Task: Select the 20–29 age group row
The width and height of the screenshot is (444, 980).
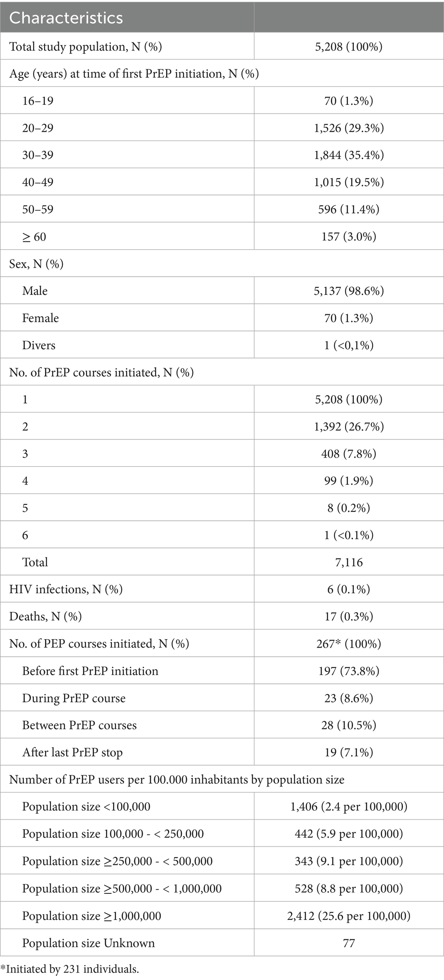Action: [x=38, y=128]
